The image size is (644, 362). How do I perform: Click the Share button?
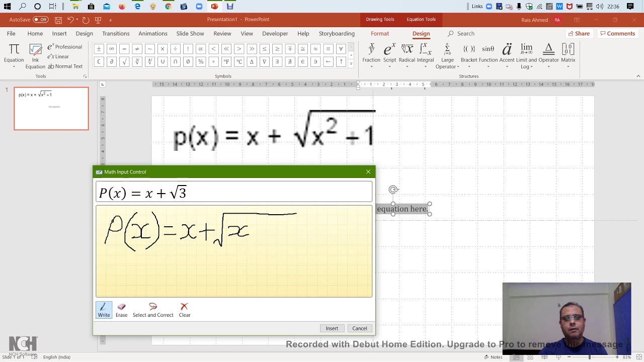tap(579, 34)
